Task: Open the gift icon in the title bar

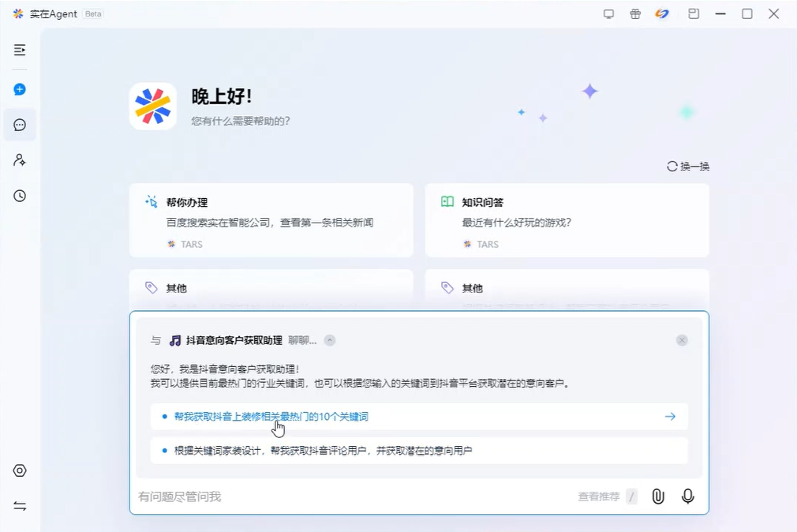Action: click(x=635, y=13)
